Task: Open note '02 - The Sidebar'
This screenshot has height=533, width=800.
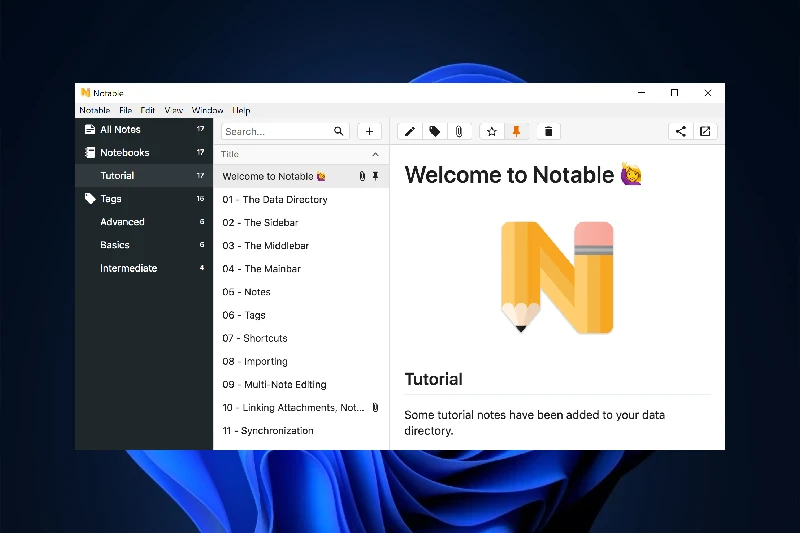Action: tap(301, 222)
